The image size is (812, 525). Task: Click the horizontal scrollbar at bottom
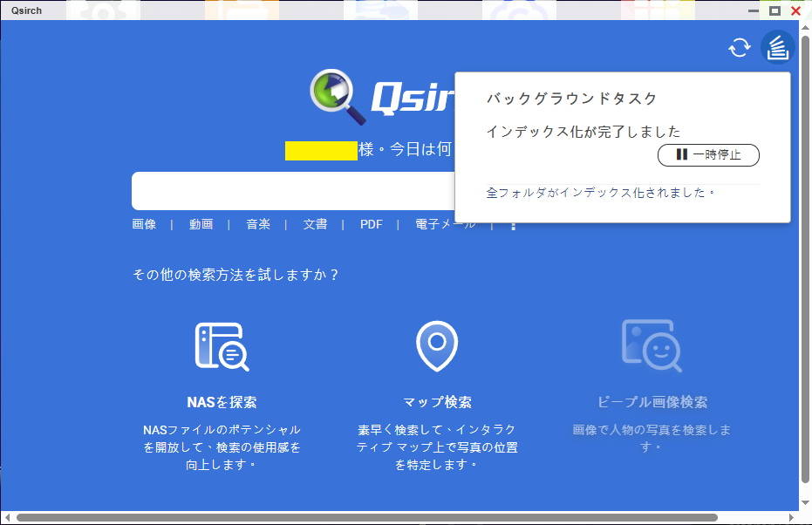tap(366, 518)
